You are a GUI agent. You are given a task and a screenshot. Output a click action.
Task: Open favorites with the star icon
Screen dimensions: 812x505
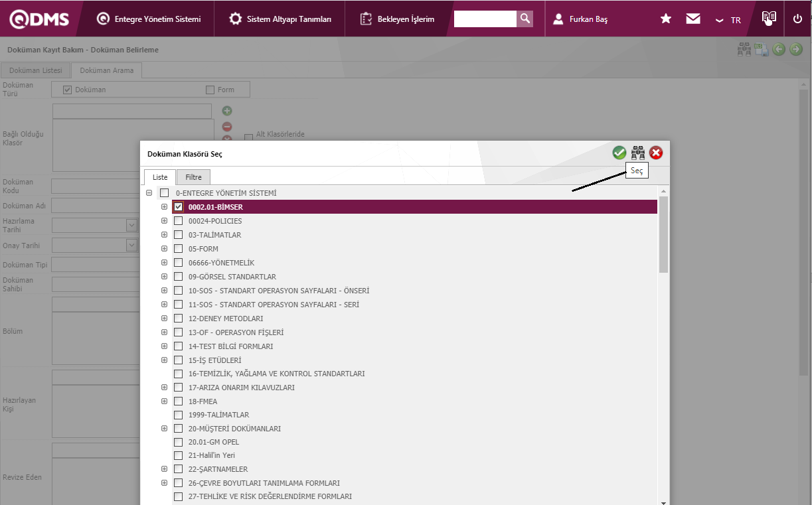coord(666,19)
